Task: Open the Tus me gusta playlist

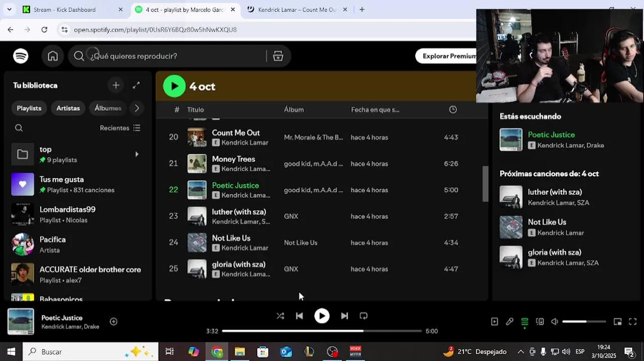Action: [78, 185]
